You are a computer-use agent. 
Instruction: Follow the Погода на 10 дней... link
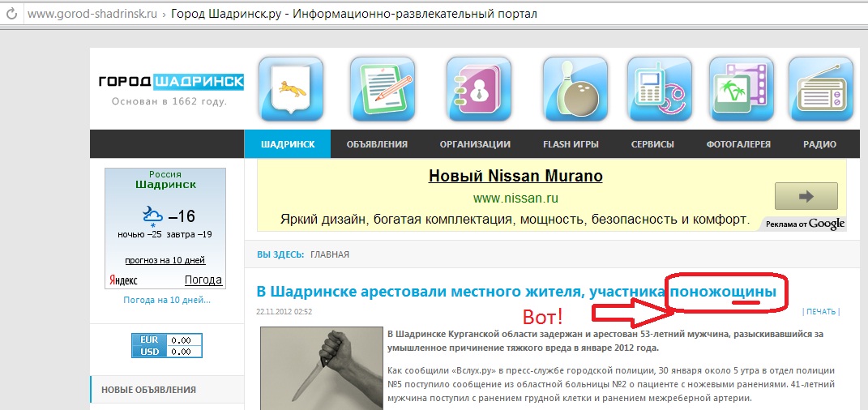167,300
